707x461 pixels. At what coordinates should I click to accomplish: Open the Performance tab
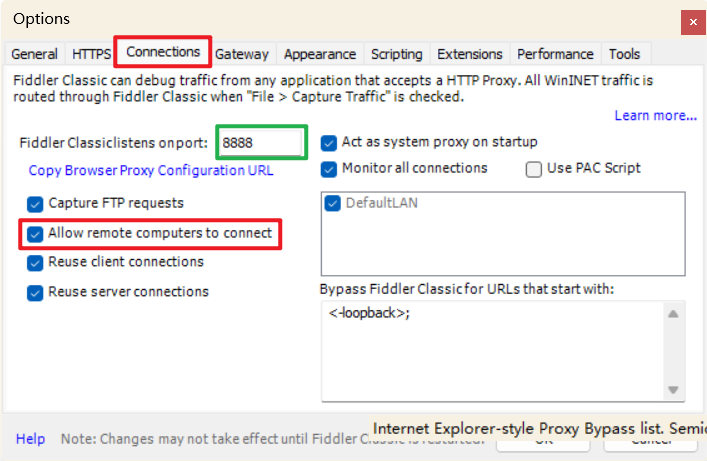click(555, 54)
